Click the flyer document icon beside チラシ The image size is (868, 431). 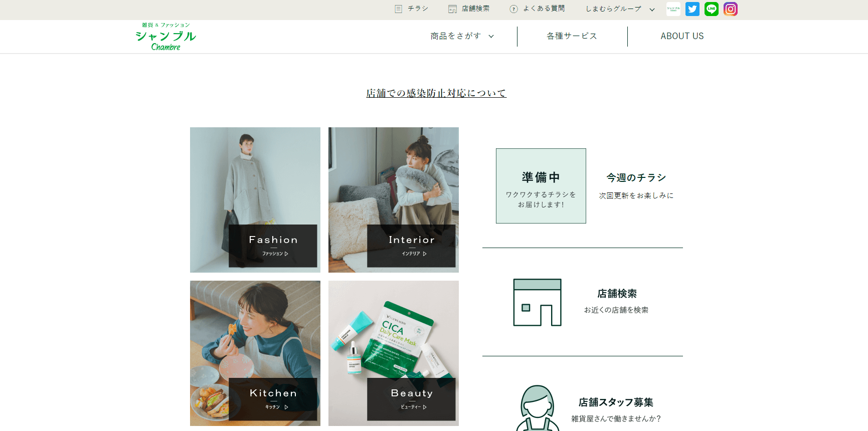point(398,9)
